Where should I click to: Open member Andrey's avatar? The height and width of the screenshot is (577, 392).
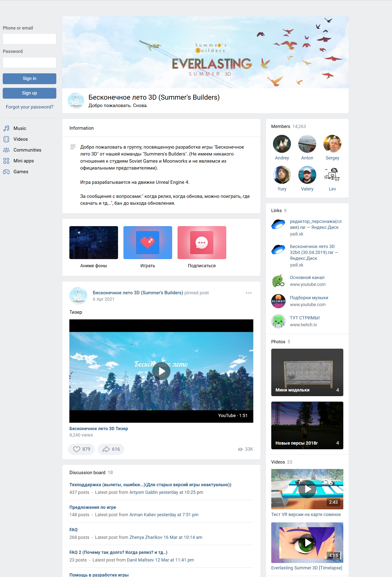coord(282,144)
